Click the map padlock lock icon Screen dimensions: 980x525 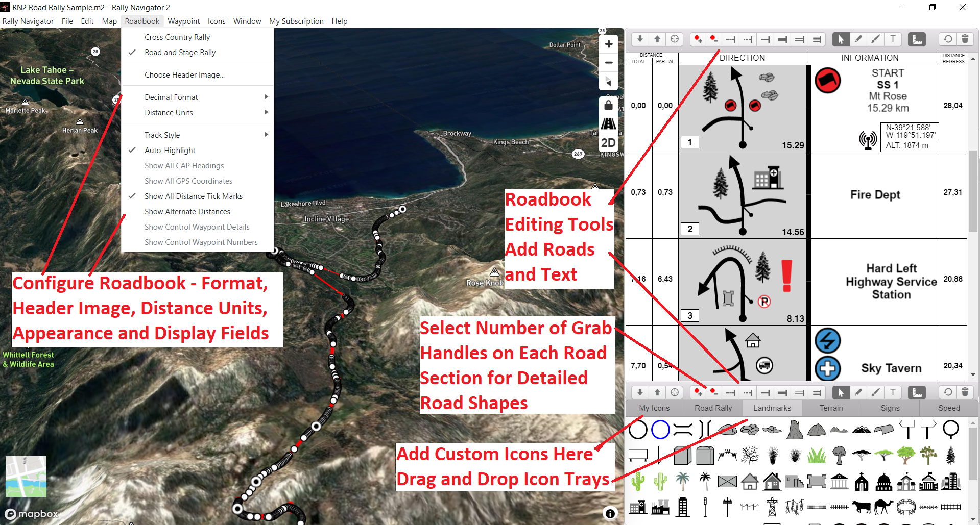(608, 105)
